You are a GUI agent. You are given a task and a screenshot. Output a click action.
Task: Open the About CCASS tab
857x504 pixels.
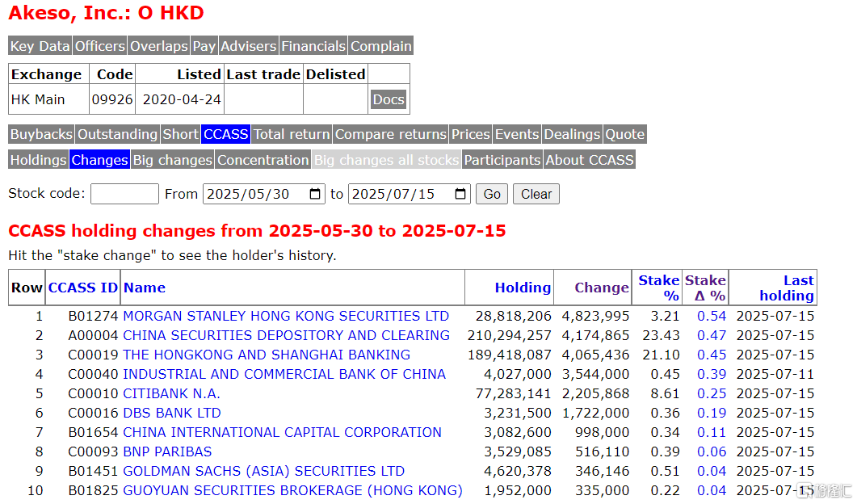pos(590,160)
